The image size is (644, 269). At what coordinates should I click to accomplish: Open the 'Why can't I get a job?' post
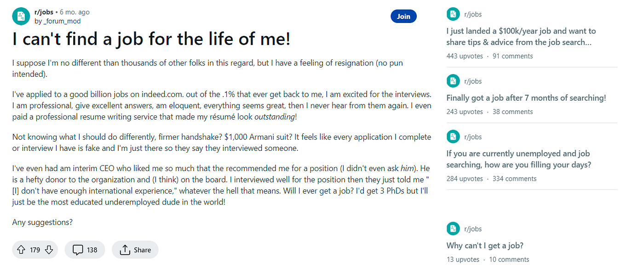(484, 246)
